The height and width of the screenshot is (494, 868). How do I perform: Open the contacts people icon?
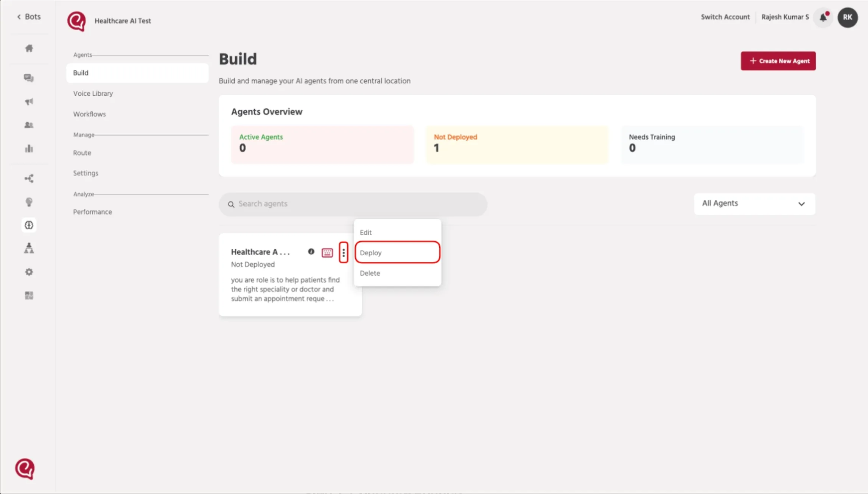click(29, 125)
